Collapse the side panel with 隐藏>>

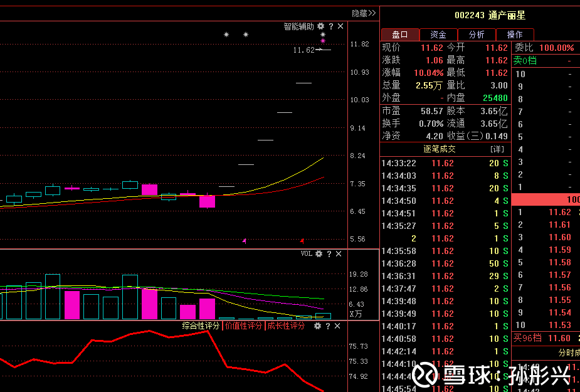pyautogui.click(x=363, y=13)
